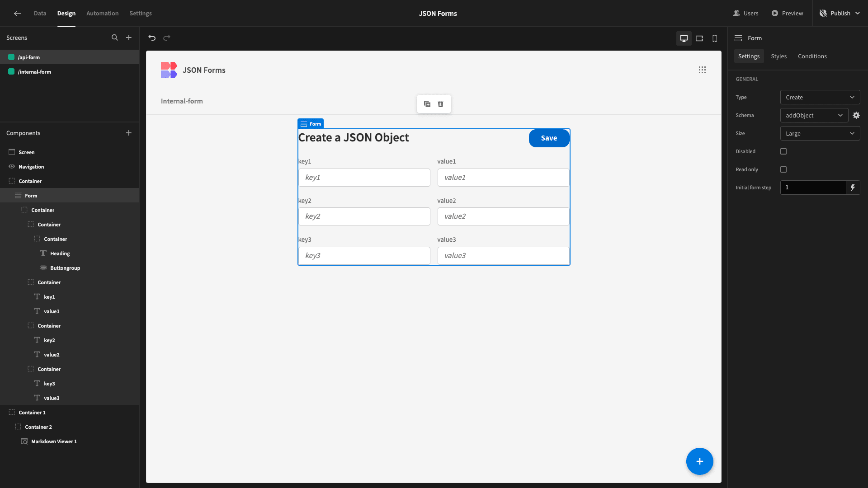The image size is (868, 488).
Task: Undo the last change
Action: 152,38
